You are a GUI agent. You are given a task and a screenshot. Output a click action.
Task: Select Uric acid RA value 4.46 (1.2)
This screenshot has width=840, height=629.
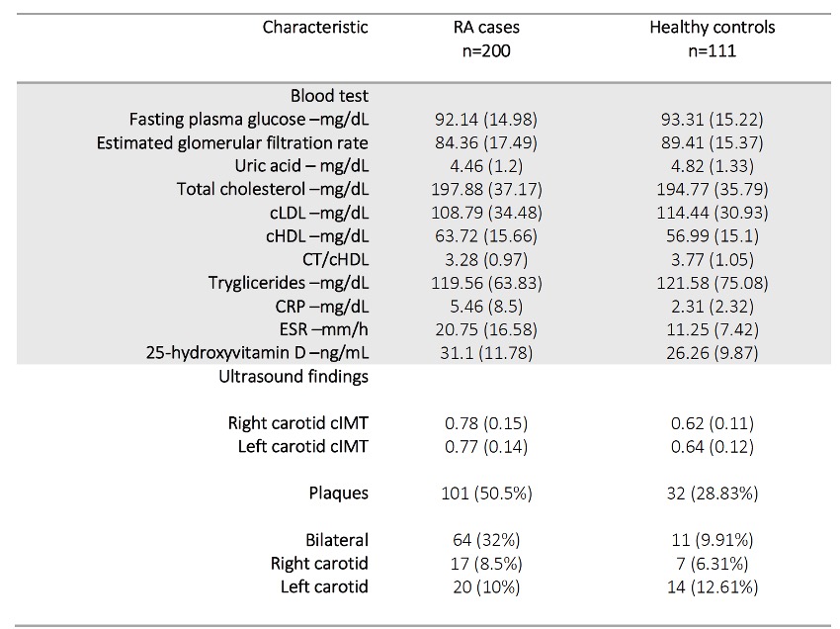click(x=486, y=165)
